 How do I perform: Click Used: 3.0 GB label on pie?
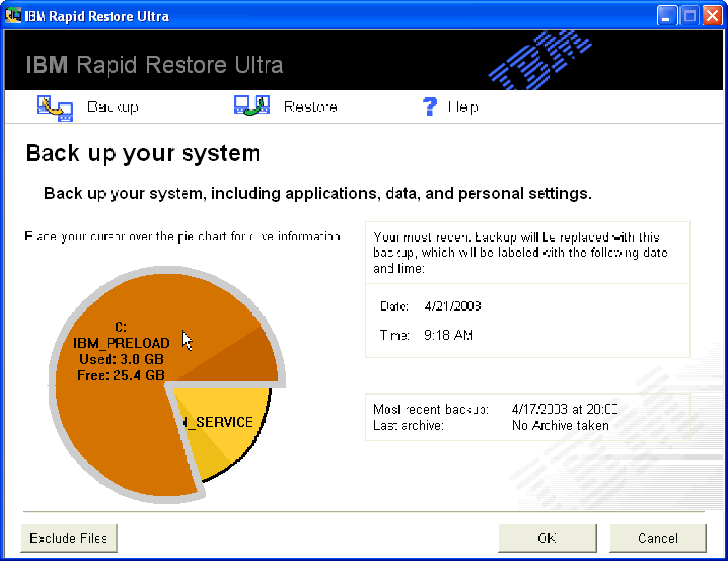click(121, 359)
